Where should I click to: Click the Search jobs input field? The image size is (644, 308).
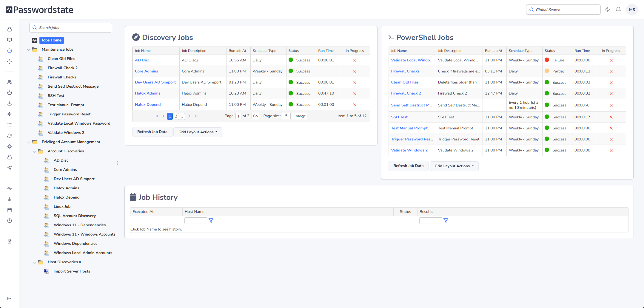point(71,28)
